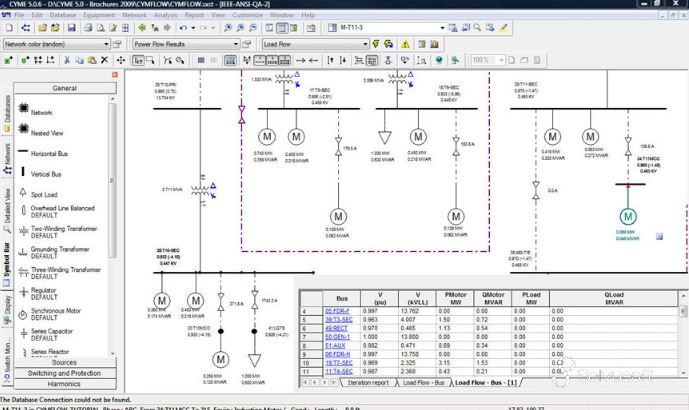Select the highlighted teal motor symbol in the diagram
Viewport: 689px width, 410px height.
click(x=628, y=217)
